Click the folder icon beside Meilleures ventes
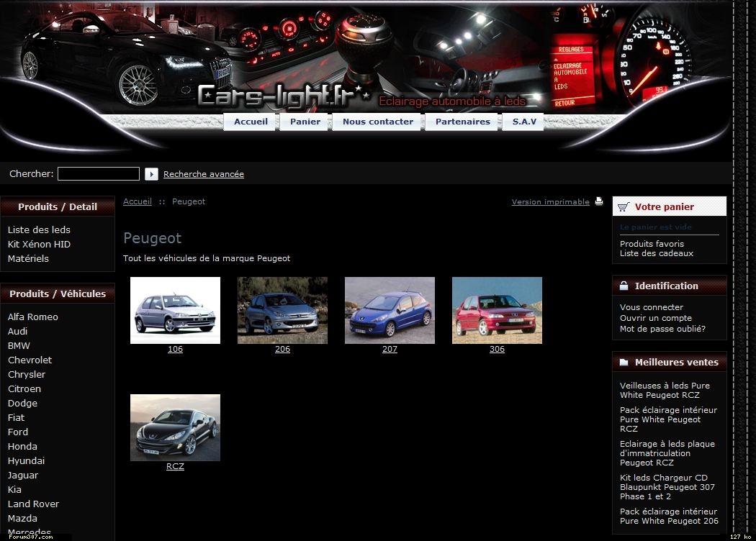Viewport: 756px width, 541px height. [x=624, y=363]
